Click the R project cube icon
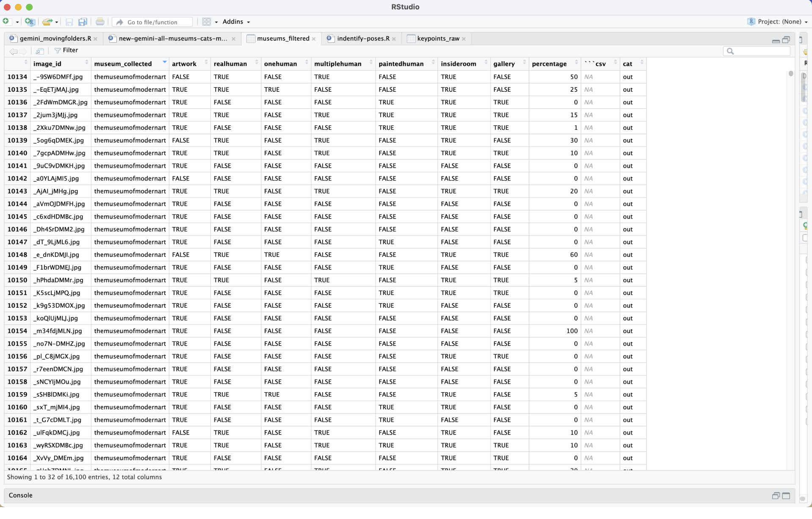The image size is (812, 519). pos(751,22)
